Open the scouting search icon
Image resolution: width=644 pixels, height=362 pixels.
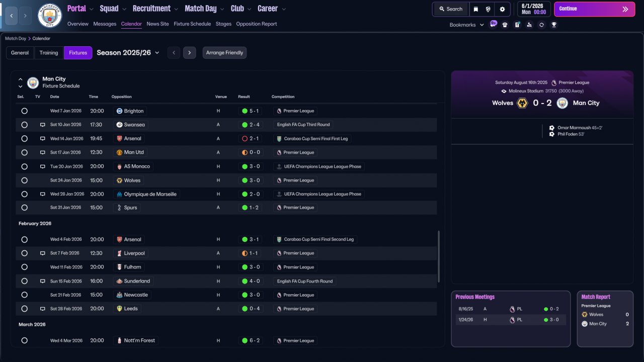pos(529,25)
